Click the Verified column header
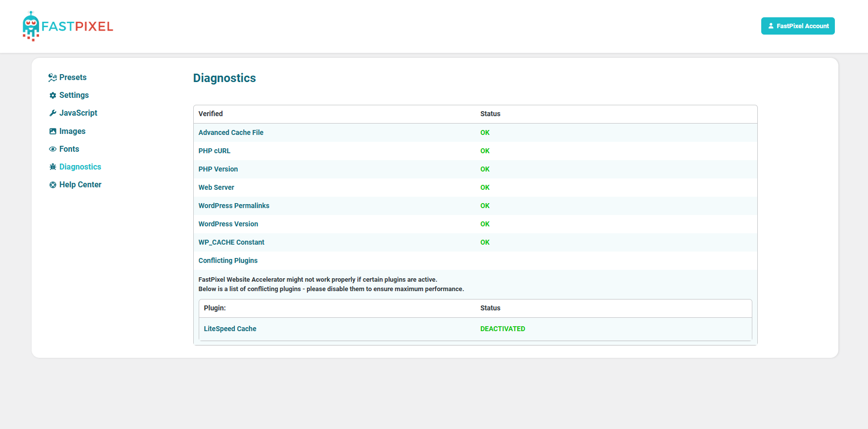This screenshot has height=429, width=868. click(211, 114)
